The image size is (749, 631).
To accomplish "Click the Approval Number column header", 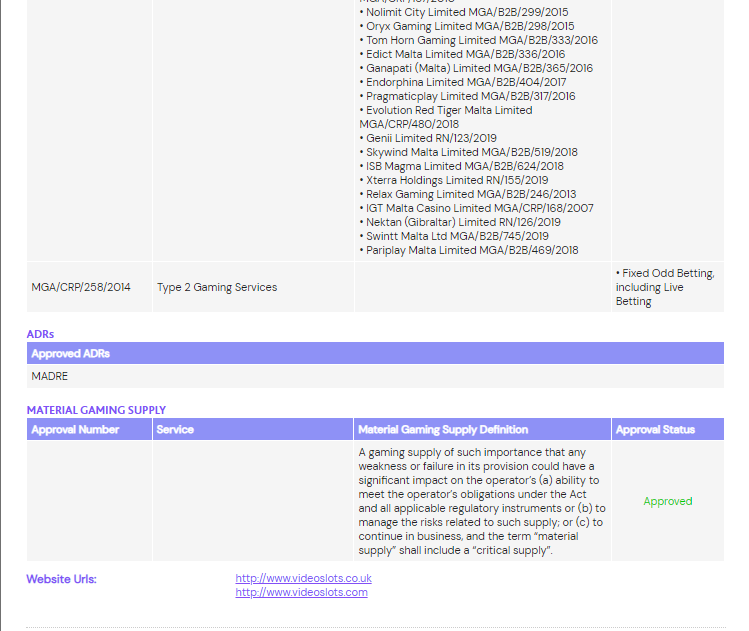I will tap(89, 429).
